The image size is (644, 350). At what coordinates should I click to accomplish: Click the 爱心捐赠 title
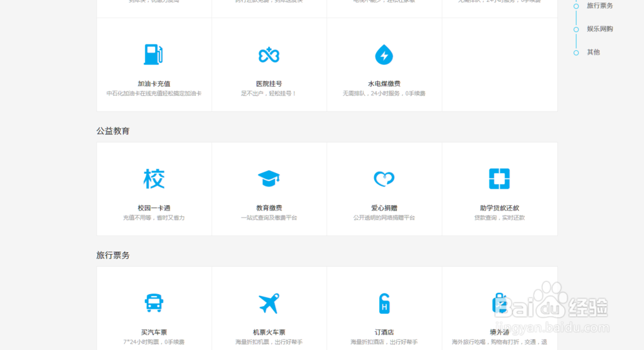pos(384,208)
